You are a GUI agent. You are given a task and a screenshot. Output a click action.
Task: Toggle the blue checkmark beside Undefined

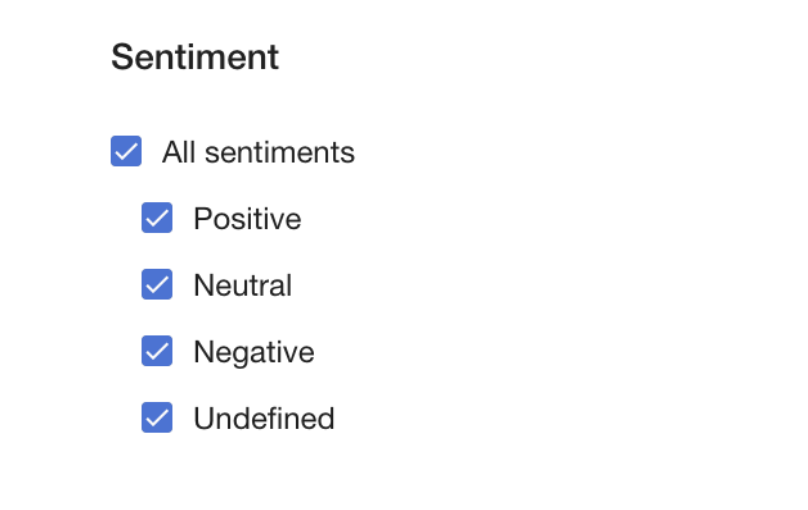point(157,418)
